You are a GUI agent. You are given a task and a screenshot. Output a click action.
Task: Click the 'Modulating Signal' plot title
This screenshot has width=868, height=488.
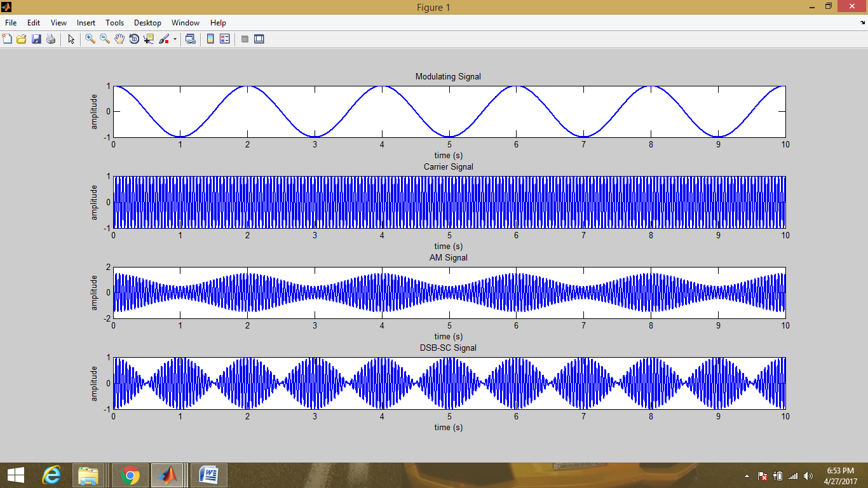pos(448,76)
